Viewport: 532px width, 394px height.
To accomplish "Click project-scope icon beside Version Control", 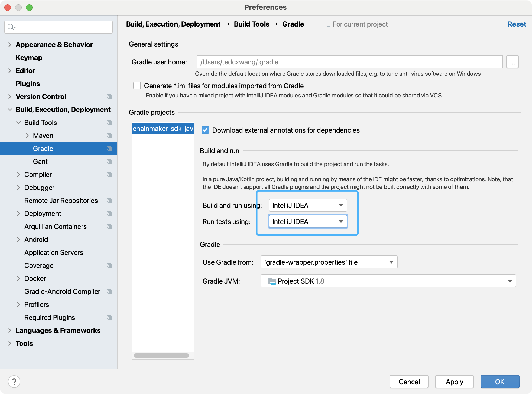I will coord(109,97).
